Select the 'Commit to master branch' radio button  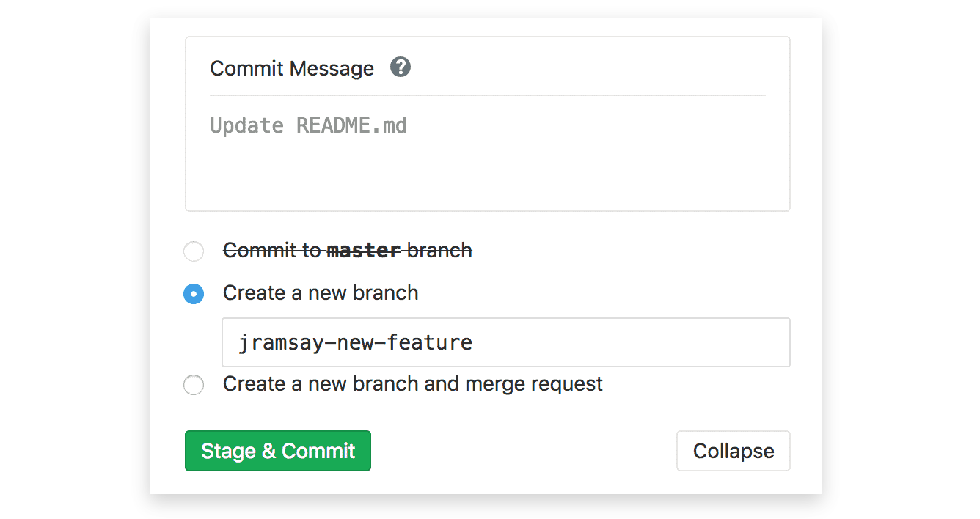[193, 251]
